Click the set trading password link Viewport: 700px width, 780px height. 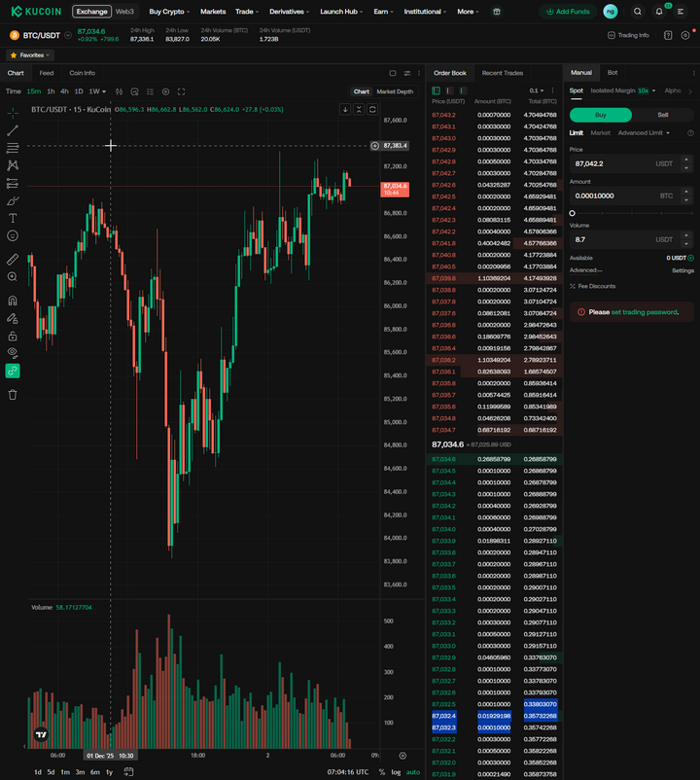pyautogui.click(x=645, y=312)
